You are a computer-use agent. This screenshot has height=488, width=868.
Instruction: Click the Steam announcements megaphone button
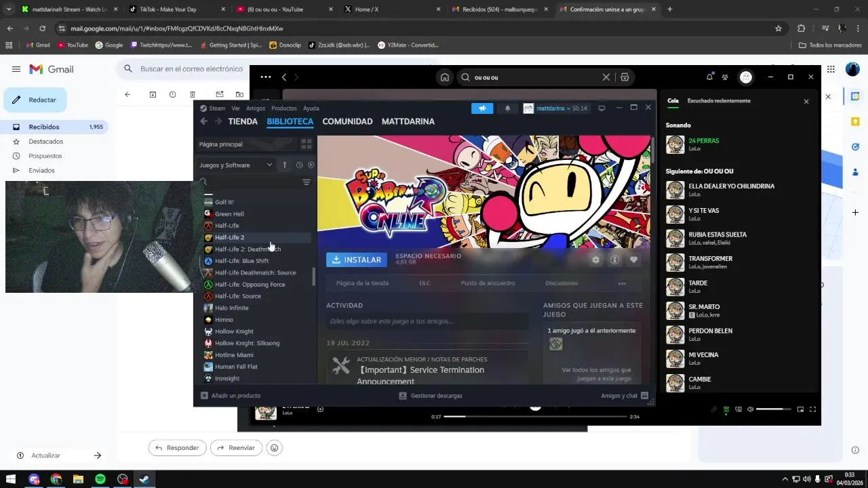[x=482, y=108]
